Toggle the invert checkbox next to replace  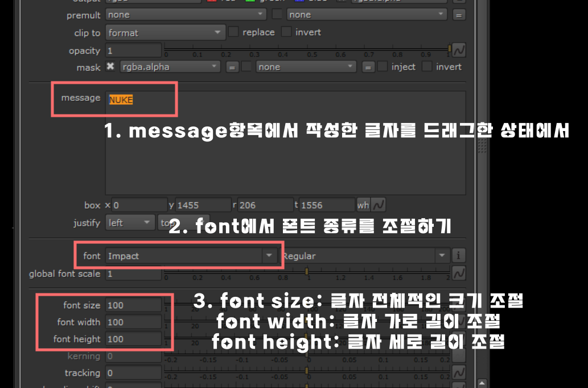coord(286,31)
